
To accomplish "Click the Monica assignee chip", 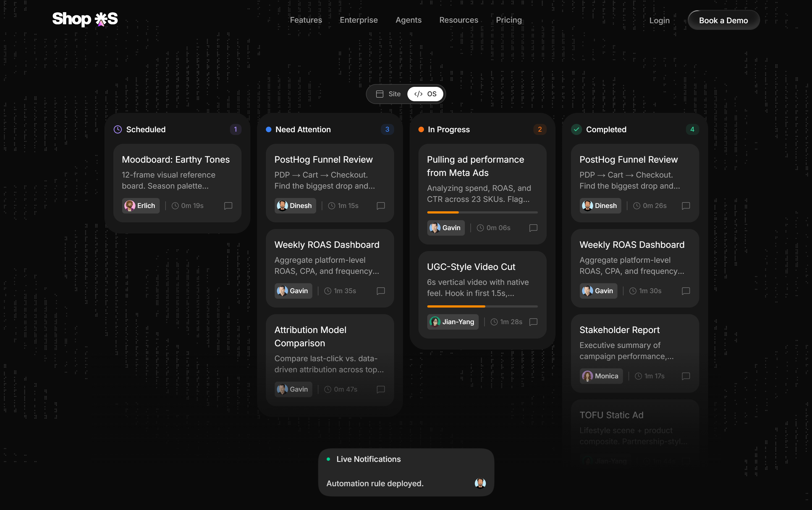I will point(601,376).
